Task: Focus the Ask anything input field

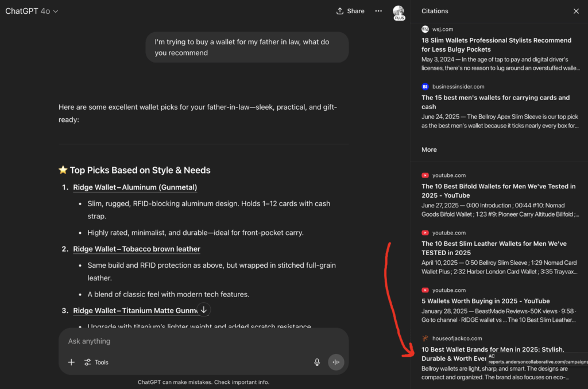Action: [x=204, y=341]
